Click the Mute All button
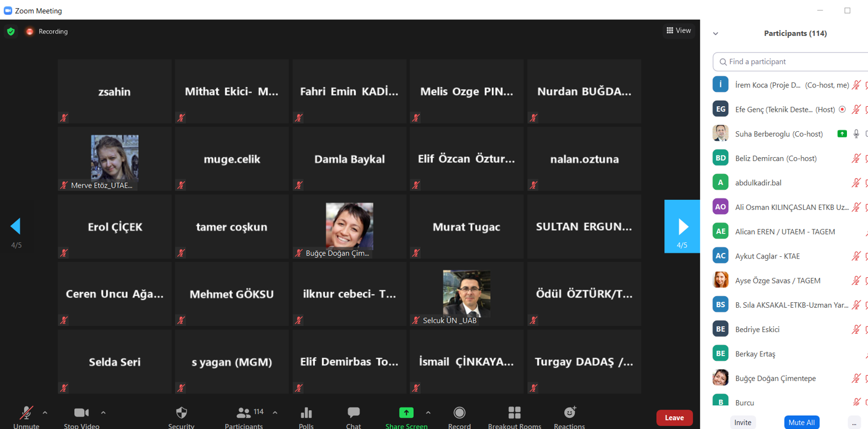The width and height of the screenshot is (868, 429). pos(802,422)
